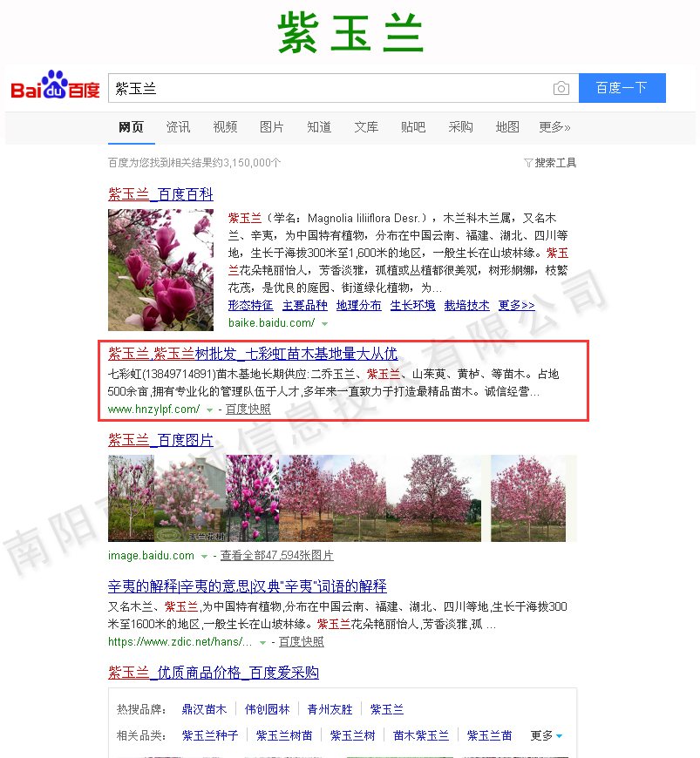Expand dropdown arrow next to www.hnzylpf.com
The image size is (700, 758).
(209, 409)
